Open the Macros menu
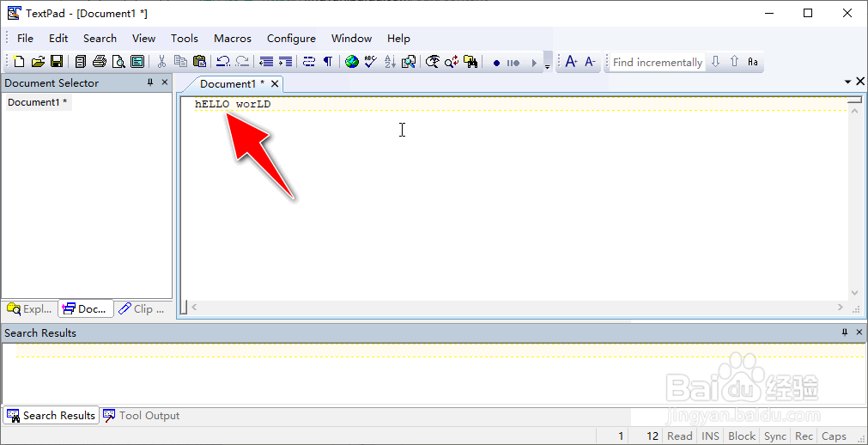 point(233,39)
